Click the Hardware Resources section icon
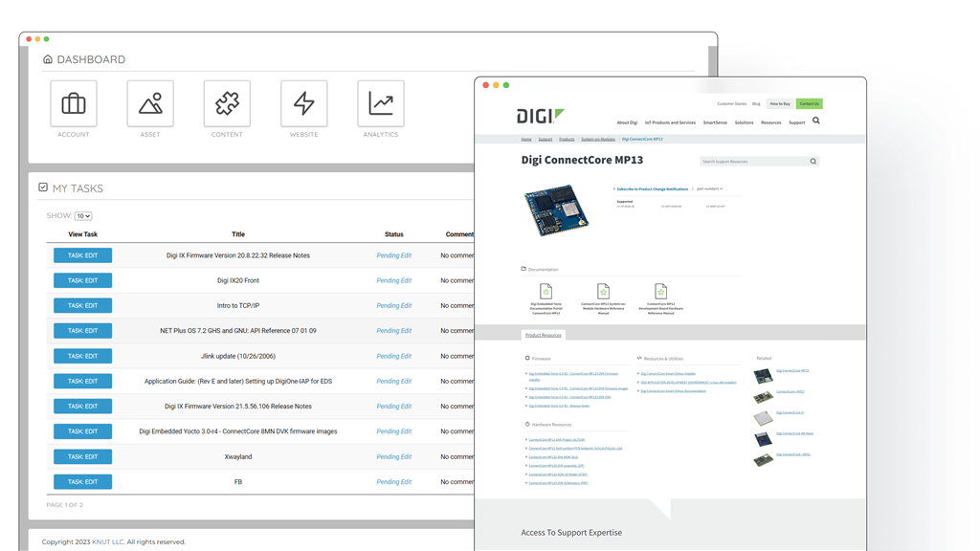The height and width of the screenshot is (551, 980). pos(527,424)
